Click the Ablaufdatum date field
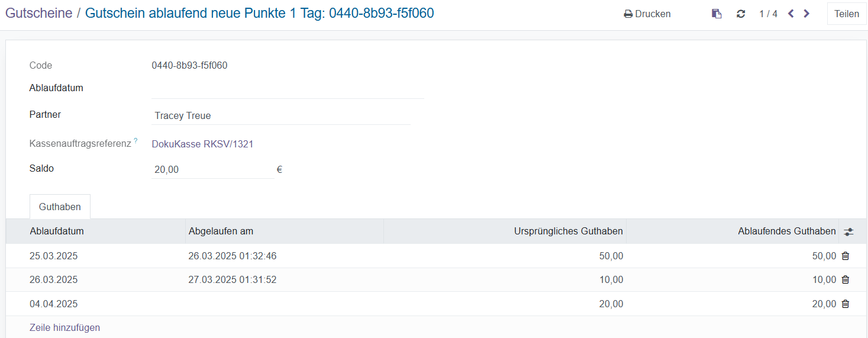The image size is (868, 338). click(288, 89)
